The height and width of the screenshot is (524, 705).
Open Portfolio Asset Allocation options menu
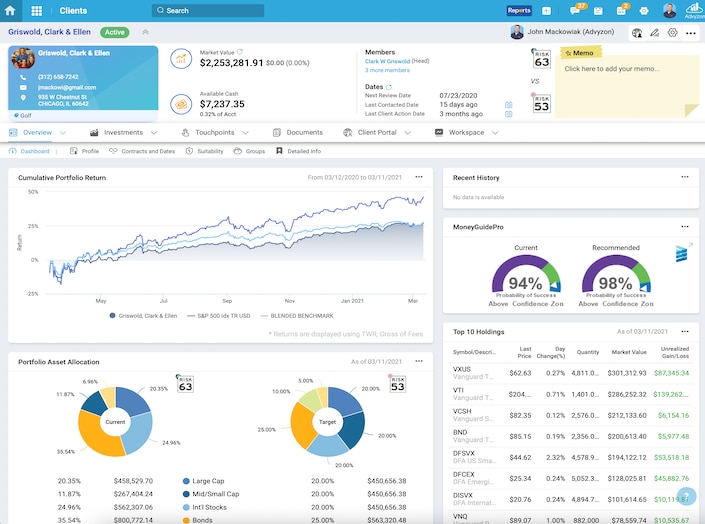tap(419, 361)
